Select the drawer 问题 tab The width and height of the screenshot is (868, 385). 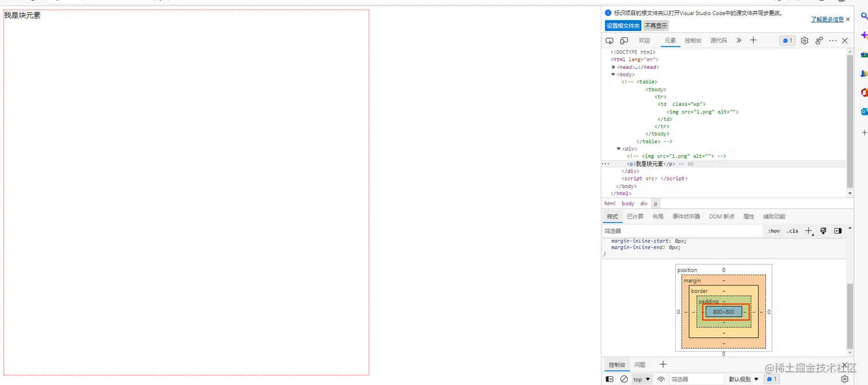(x=640, y=365)
